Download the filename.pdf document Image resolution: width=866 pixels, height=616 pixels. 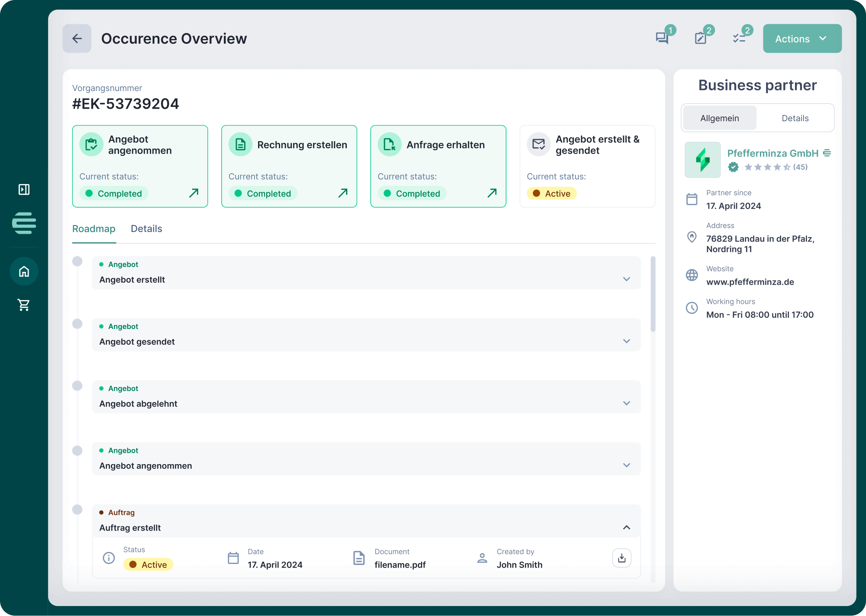tap(621, 558)
